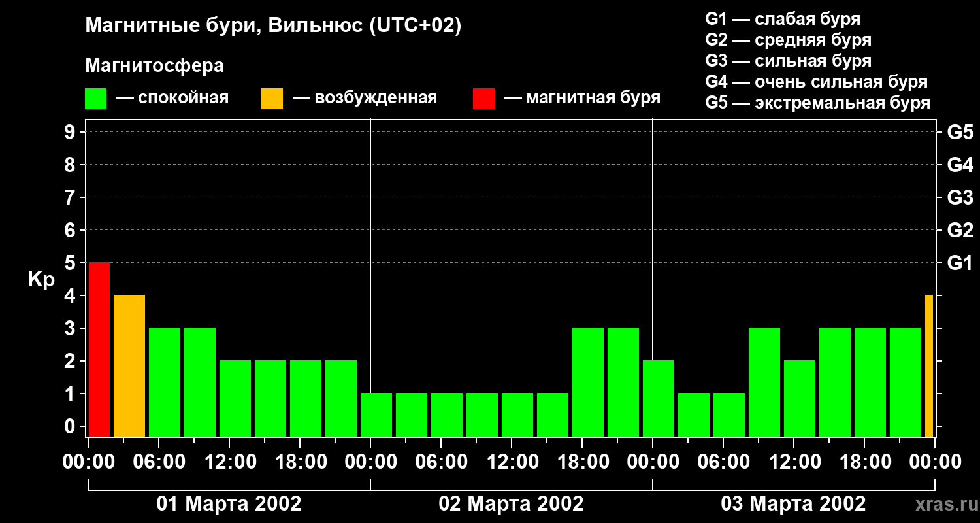The width and height of the screenshot is (980, 523).
Task: Select the green bar starting 12:00 on 02 Марта
Action: [517, 414]
